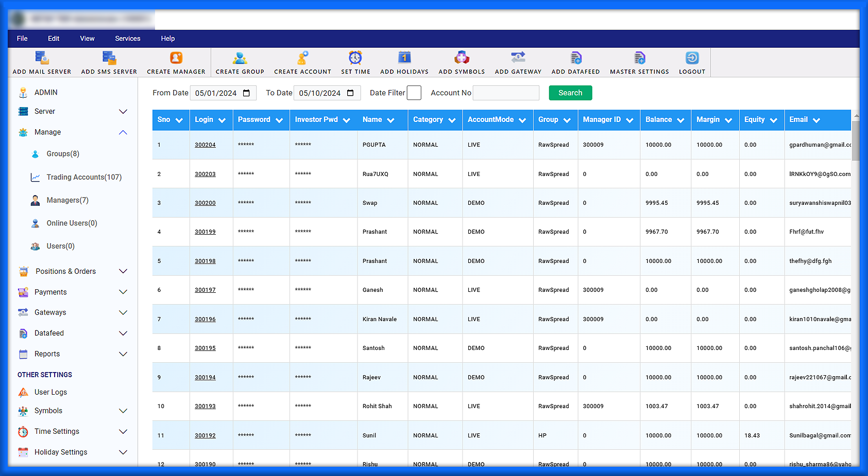Open account login 300204 link
The height and width of the screenshot is (476, 868).
205,145
